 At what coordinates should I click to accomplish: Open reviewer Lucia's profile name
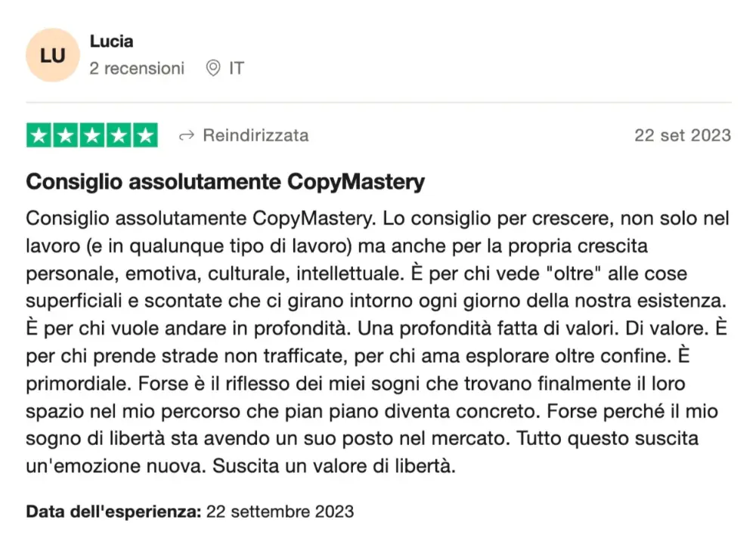(x=111, y=42)
